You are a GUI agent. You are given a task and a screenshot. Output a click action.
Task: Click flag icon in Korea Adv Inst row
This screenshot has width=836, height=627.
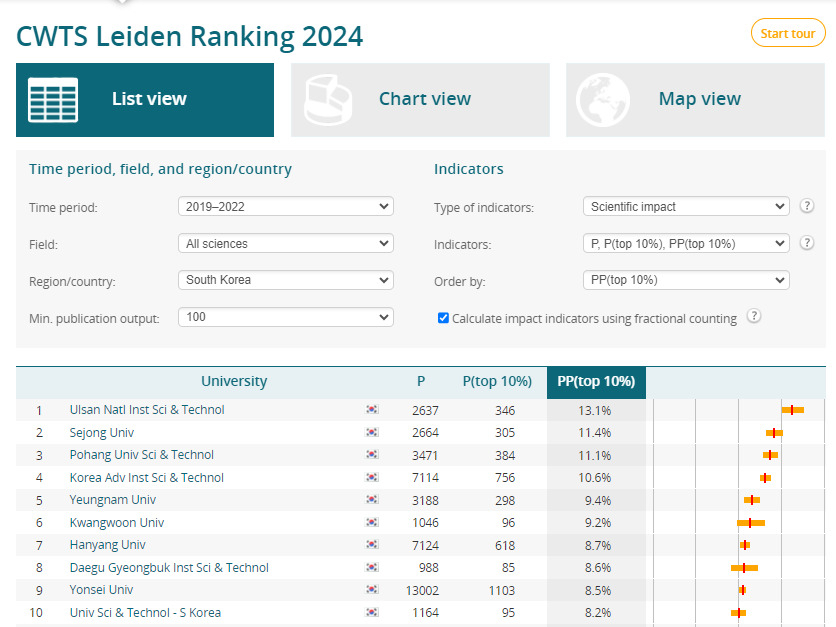372,477
